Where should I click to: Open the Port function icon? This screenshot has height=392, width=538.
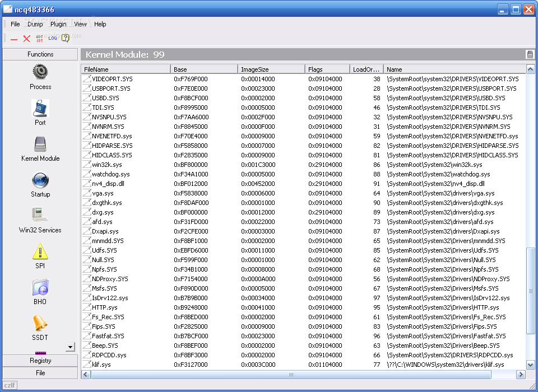click(40, 108)
